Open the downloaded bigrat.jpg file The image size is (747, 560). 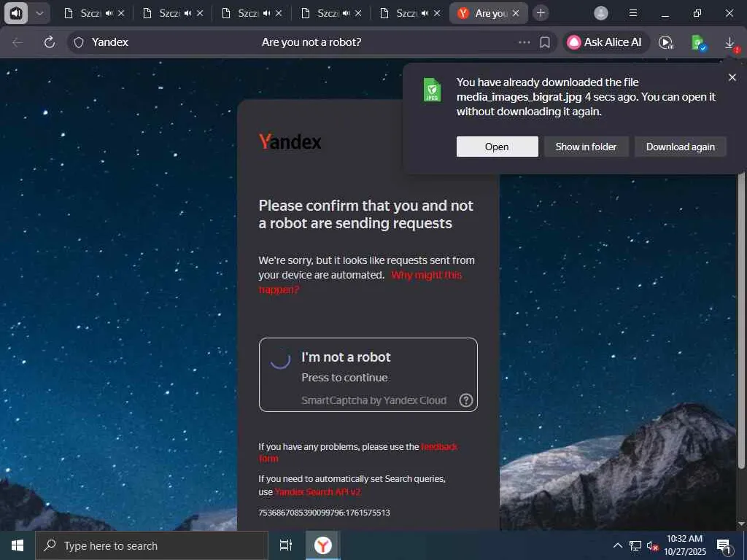click(497, 147)
